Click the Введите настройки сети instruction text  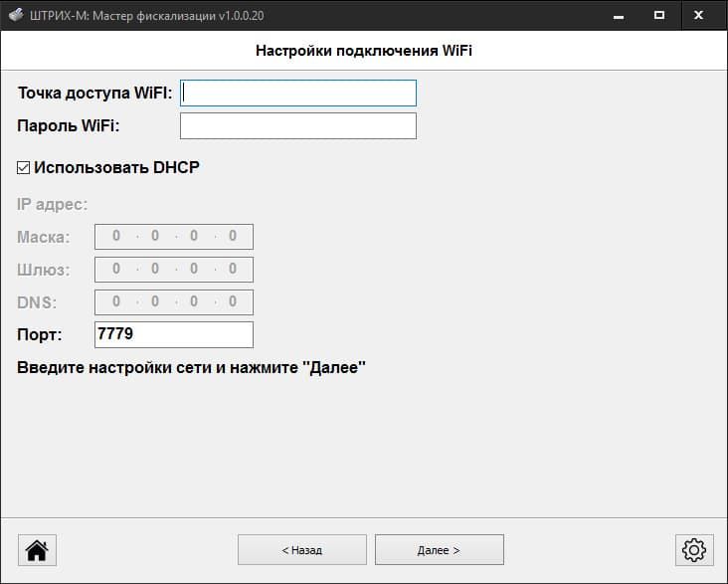click(191, 367)
